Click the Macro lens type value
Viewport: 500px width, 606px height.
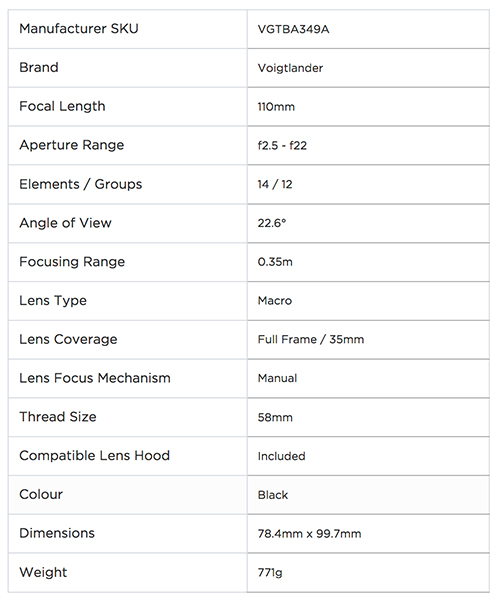(275, 301)
